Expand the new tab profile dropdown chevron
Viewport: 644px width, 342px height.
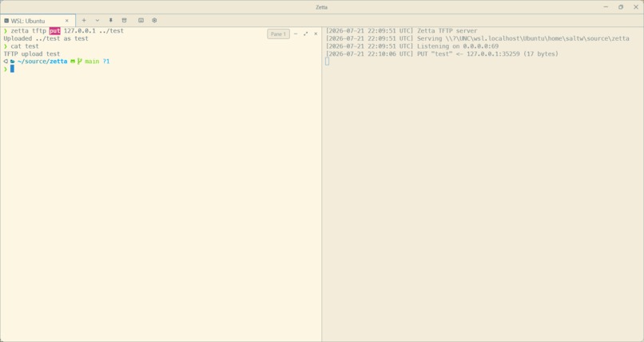[x=97, y=20]
